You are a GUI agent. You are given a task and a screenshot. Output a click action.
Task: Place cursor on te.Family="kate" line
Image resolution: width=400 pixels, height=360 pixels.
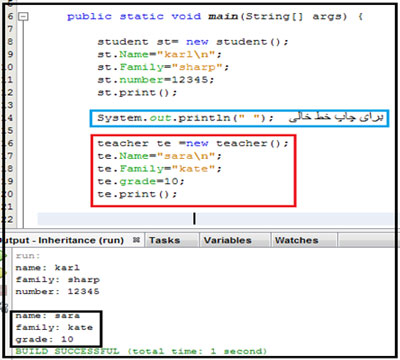click(159, 169)
